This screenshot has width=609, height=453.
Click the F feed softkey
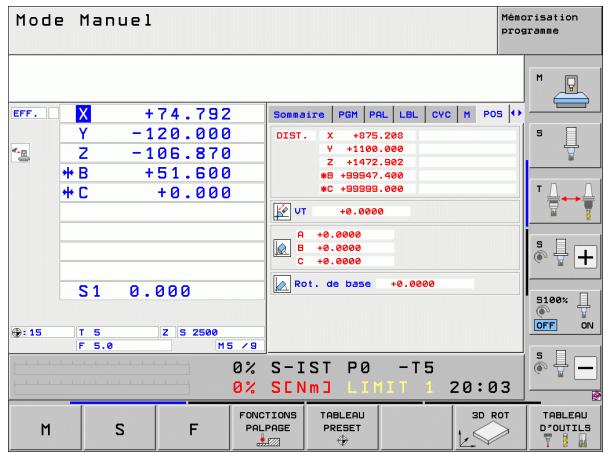point(193,429)
